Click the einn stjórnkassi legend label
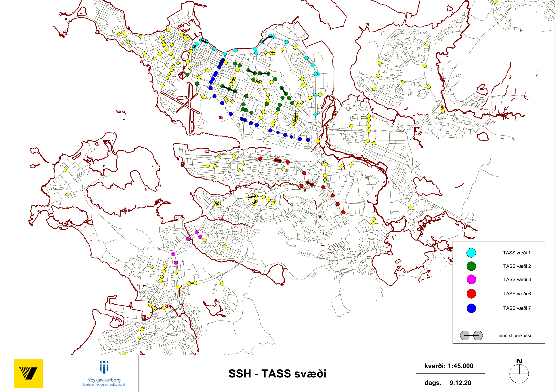The width and height of the screenshot is (555, 392). coord(515,335)
